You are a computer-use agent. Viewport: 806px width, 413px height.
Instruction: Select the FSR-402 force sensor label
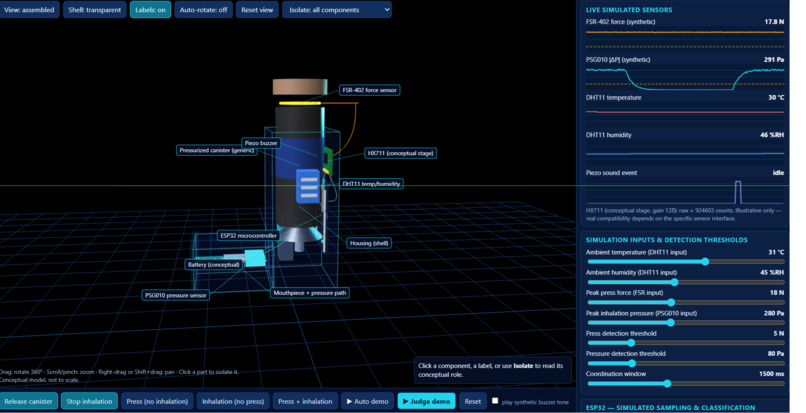[x=370, y=90]
